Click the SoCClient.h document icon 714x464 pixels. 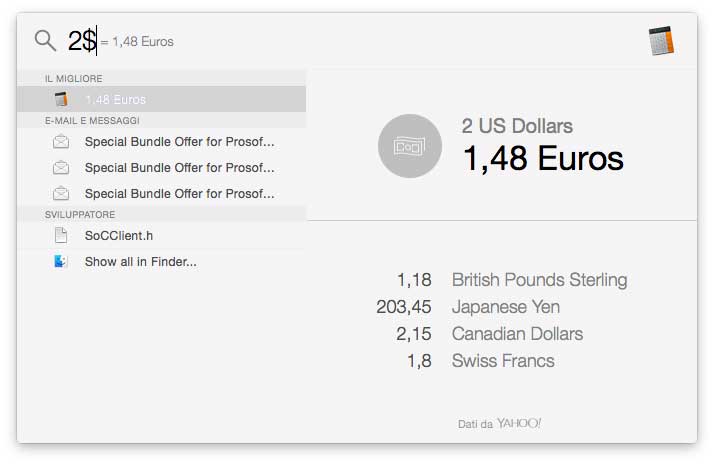pos(62,236)
